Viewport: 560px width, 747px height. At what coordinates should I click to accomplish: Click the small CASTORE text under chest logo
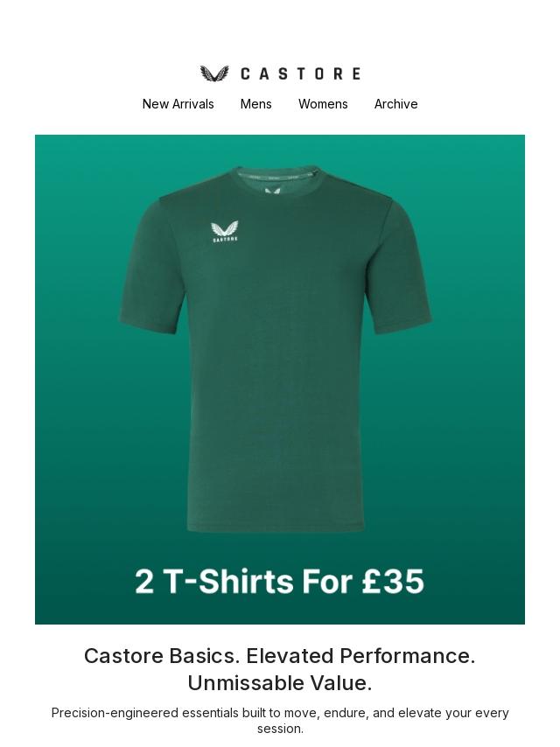tap(225, 239)
